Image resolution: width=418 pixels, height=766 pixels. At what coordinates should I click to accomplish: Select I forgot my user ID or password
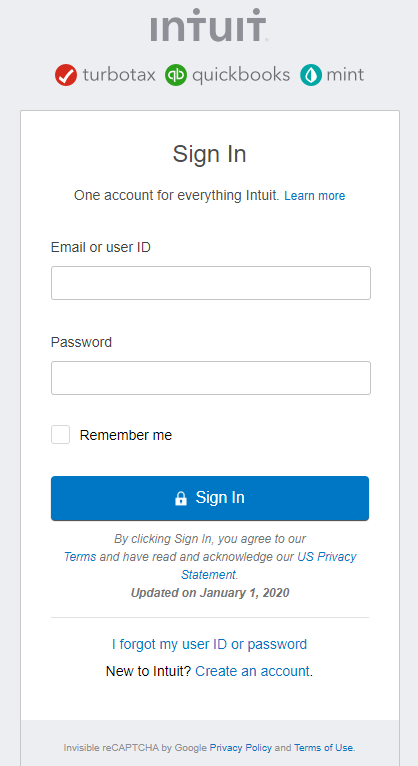point(209,644)
